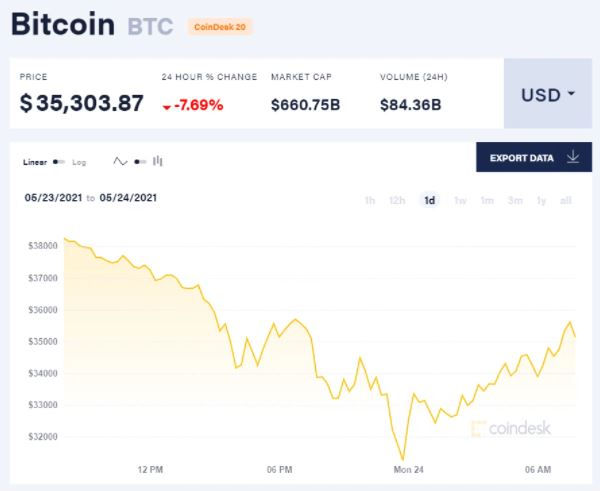Click the EXPORT DATA button
The image size is (600, 491).
coord(534,157)
